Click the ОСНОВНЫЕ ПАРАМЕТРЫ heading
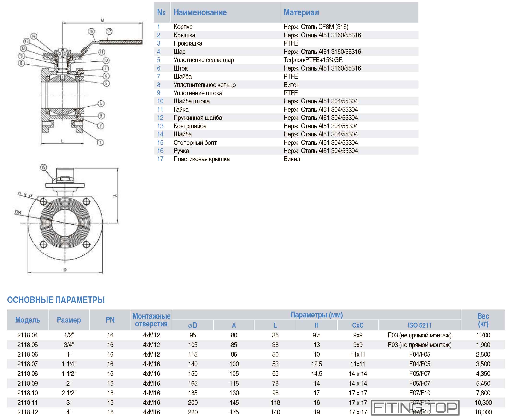510x420 pixels. point(56,300)
